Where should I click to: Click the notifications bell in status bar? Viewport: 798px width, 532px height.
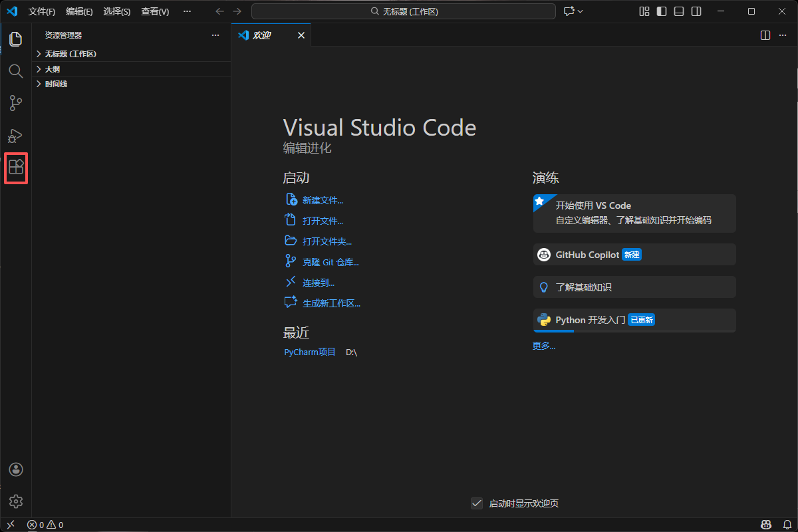point(786,525)
